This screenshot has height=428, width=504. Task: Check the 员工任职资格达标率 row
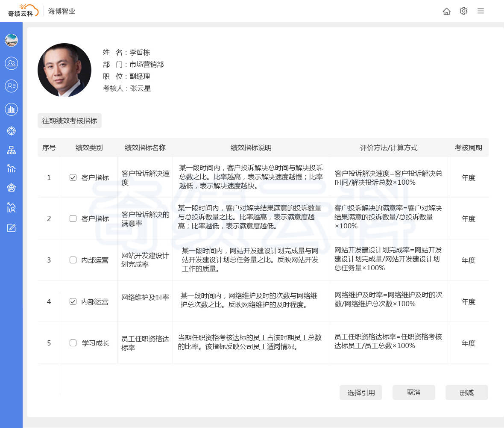coord(73,342)
